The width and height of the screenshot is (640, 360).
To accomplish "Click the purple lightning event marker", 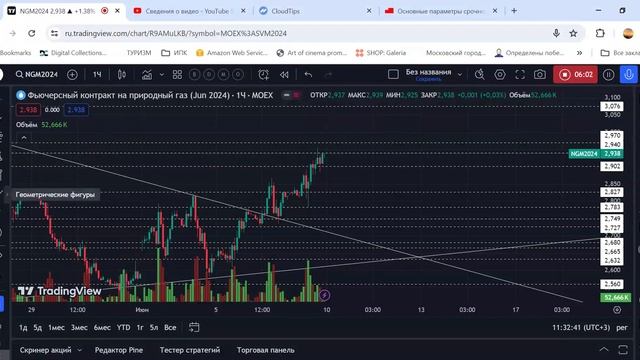I will 324,295.
